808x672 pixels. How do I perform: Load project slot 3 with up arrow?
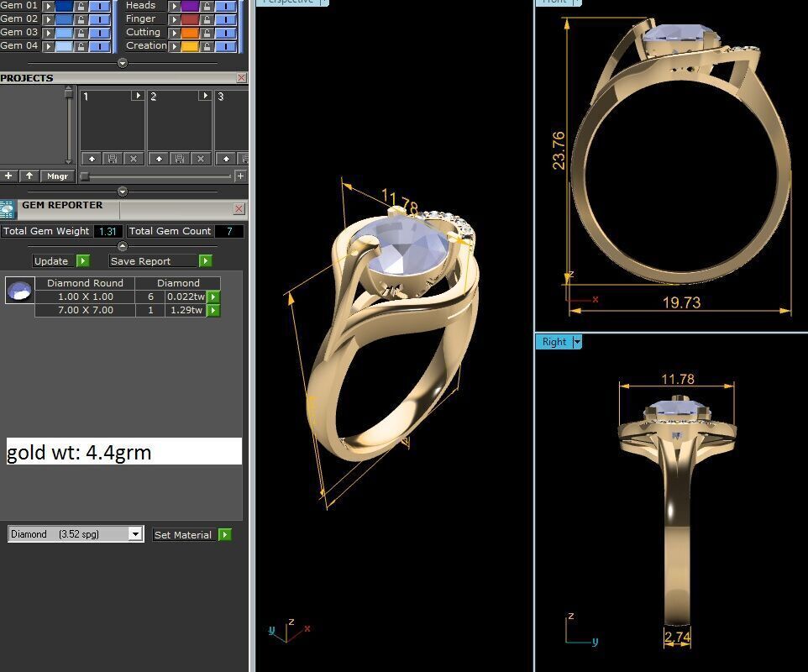coord(226,159)
